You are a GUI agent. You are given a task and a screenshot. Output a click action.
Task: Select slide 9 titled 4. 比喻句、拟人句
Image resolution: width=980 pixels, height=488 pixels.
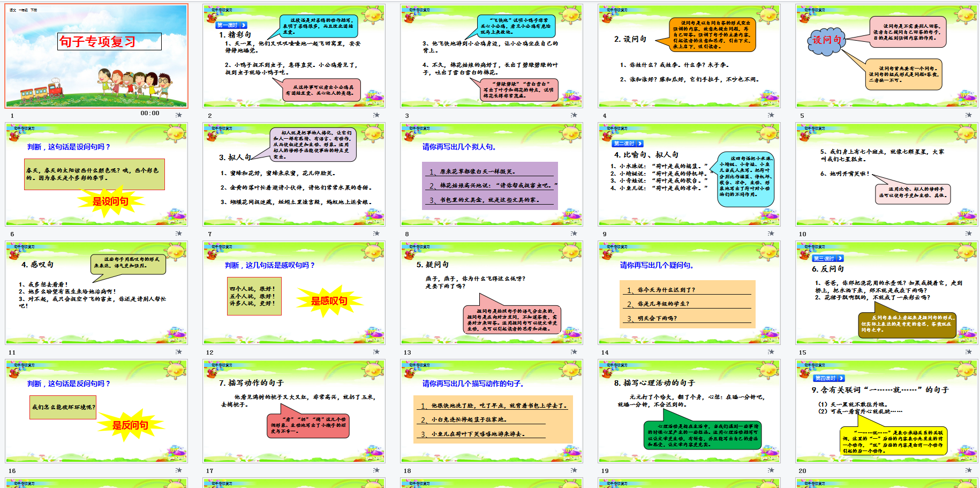point(689,174)
